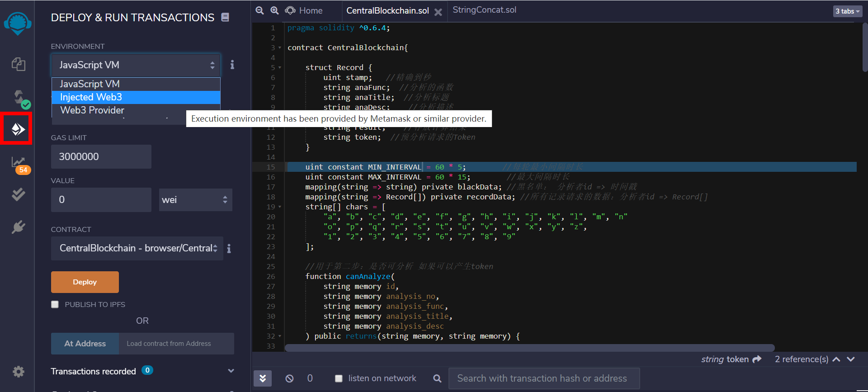868x392 pixels.
Task: Open Deploy & run transactions sidebar icon
Action: 18,129
